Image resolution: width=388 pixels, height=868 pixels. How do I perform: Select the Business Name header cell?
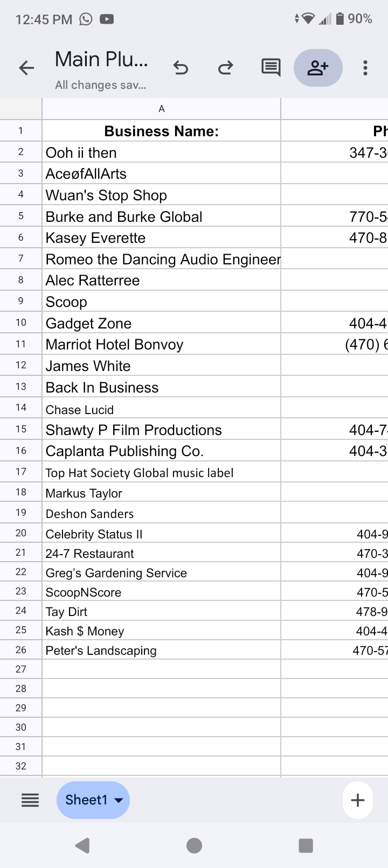pos(161,131)
